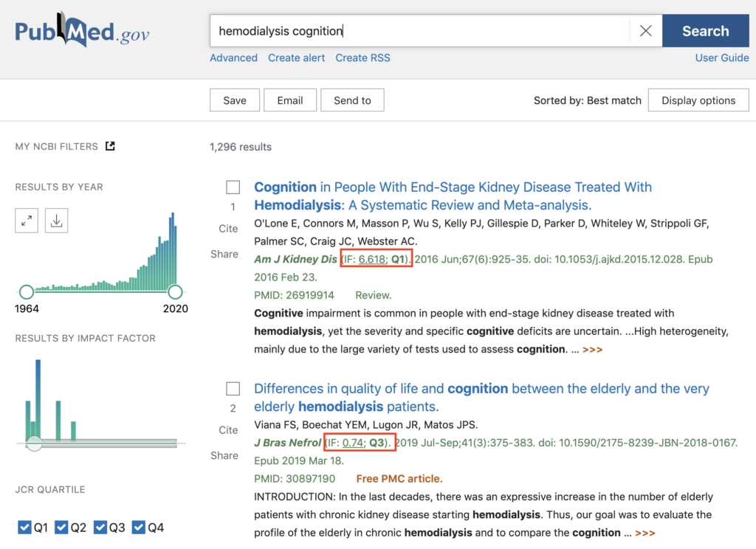
Task: Click the impact factor slider handle
Action: click(x=34, y=443)
